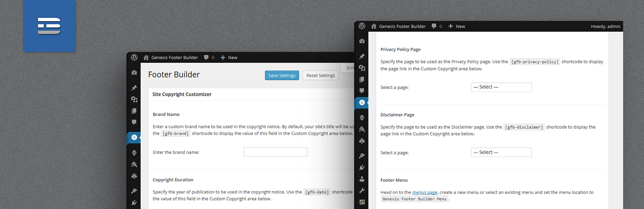Click WordPress logo in the Footer Builder window
644x209 pixels.
pyautogui.click(x=134, y=57)
